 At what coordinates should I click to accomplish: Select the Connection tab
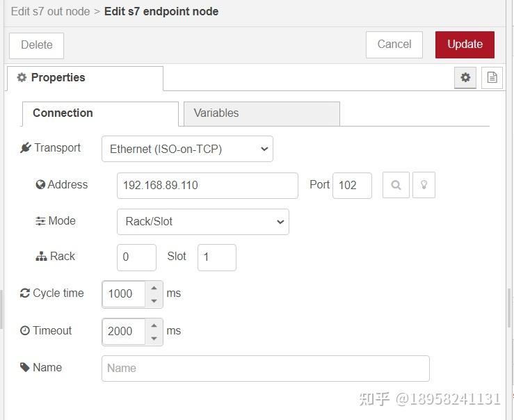(99, 113)
